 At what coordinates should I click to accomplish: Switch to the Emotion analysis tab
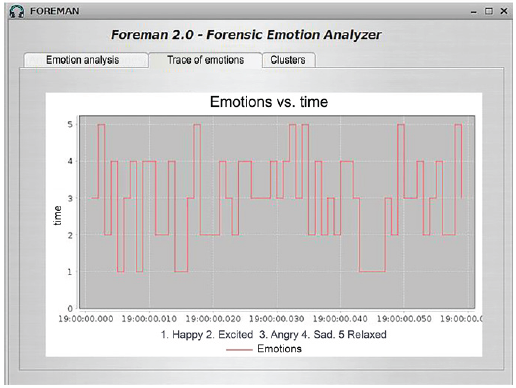(x=86, y=60)
